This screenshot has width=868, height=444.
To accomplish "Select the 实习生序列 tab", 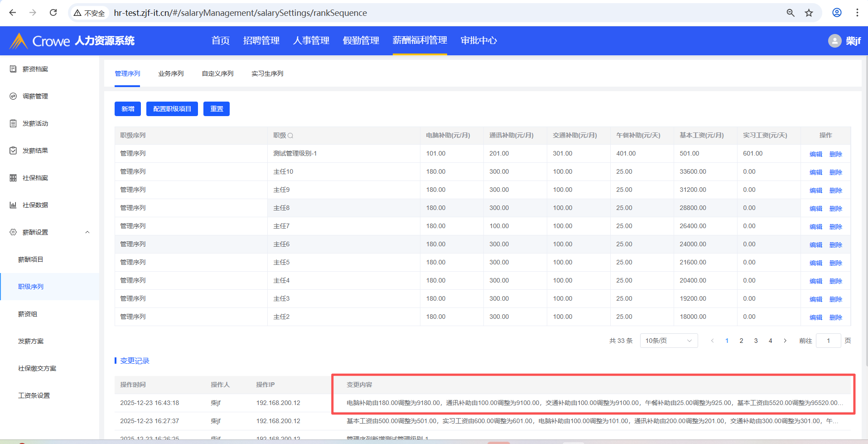I will click(267, 73).
